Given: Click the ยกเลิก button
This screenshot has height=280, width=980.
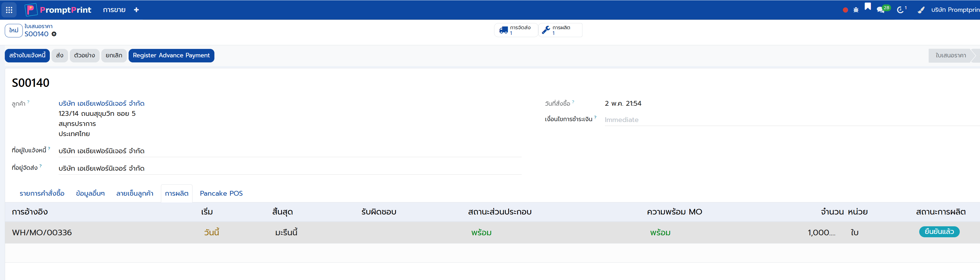Looking at the screenshot, I should pos(114,55).
